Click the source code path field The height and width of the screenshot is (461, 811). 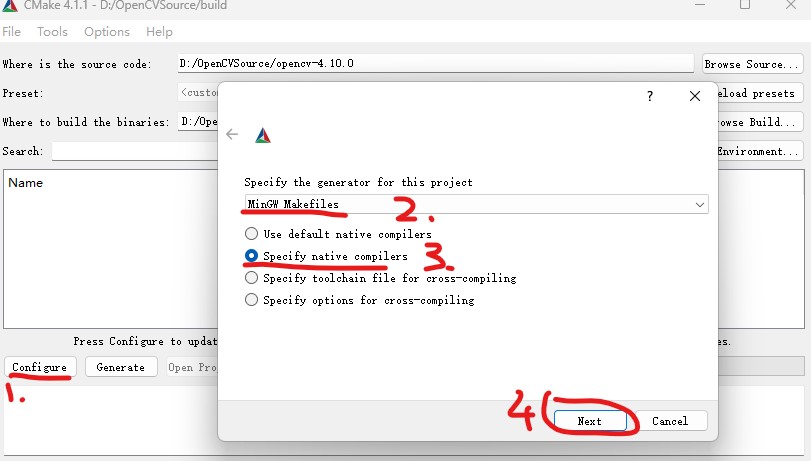point(435,64)
